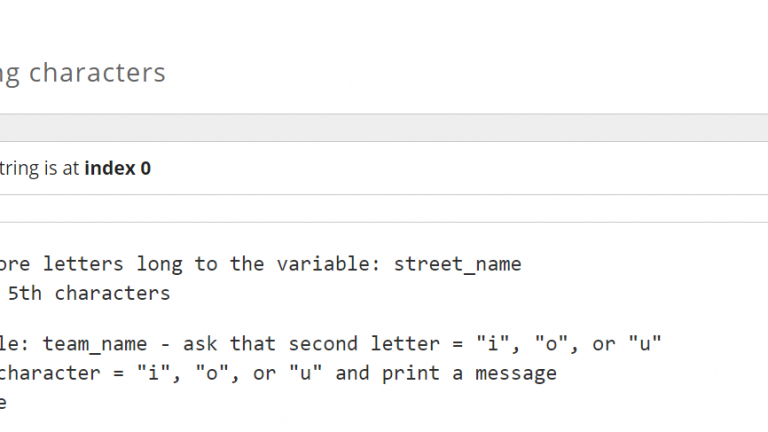Click the word "5th" in the code
768x432 pixels.
click(x=25, y=293)
